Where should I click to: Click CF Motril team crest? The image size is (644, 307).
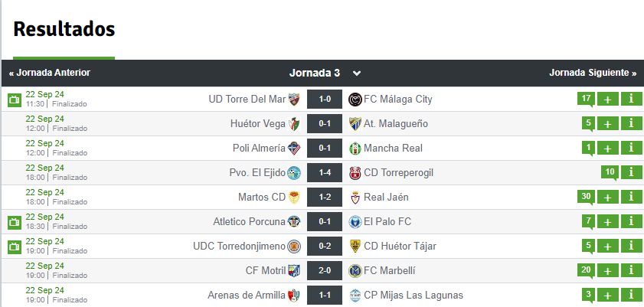click(x=294, y=271)
